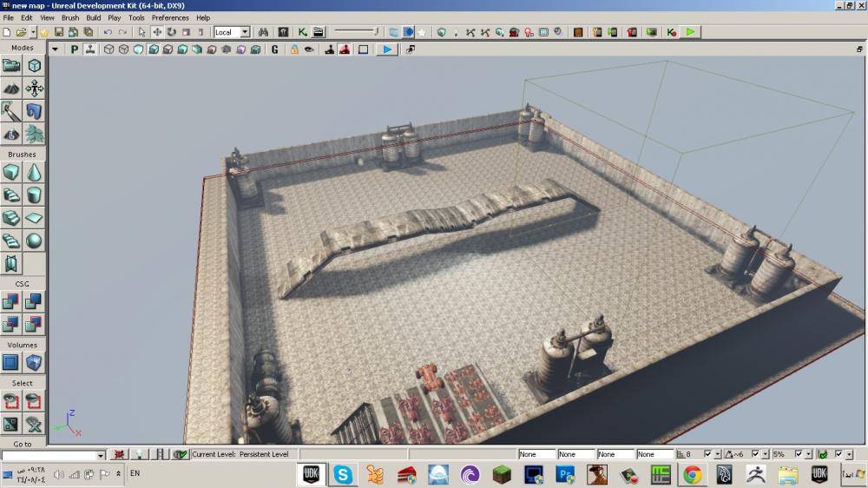Screen dimensions: 868x488
Task: Open Kismet editor K icon
Action: tap(302, 32)
